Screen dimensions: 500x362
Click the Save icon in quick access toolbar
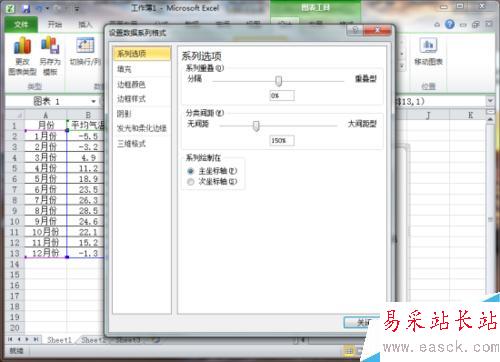point(26,8)
